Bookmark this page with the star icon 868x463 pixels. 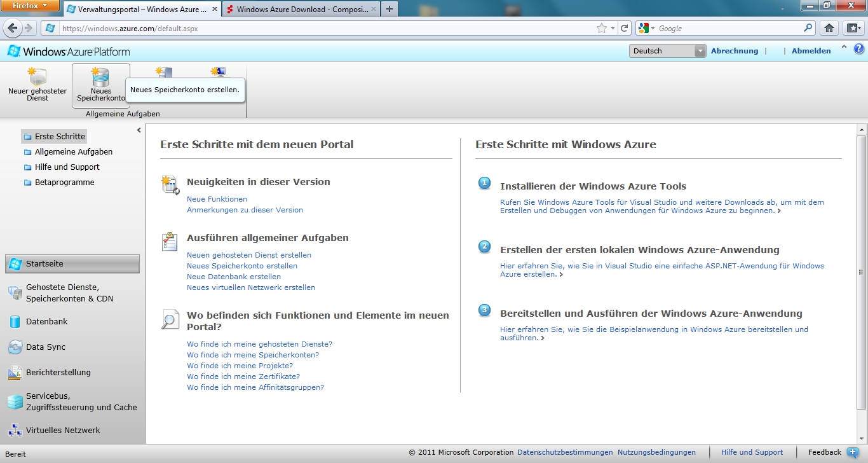click(x=601, y=28)
